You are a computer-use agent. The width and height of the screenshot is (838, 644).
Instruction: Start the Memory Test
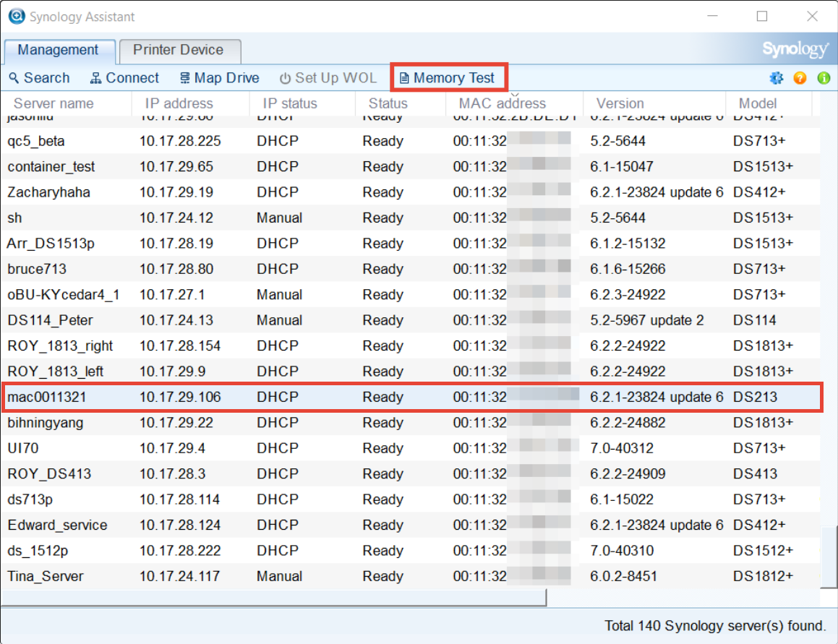click(x=448, y=78)
